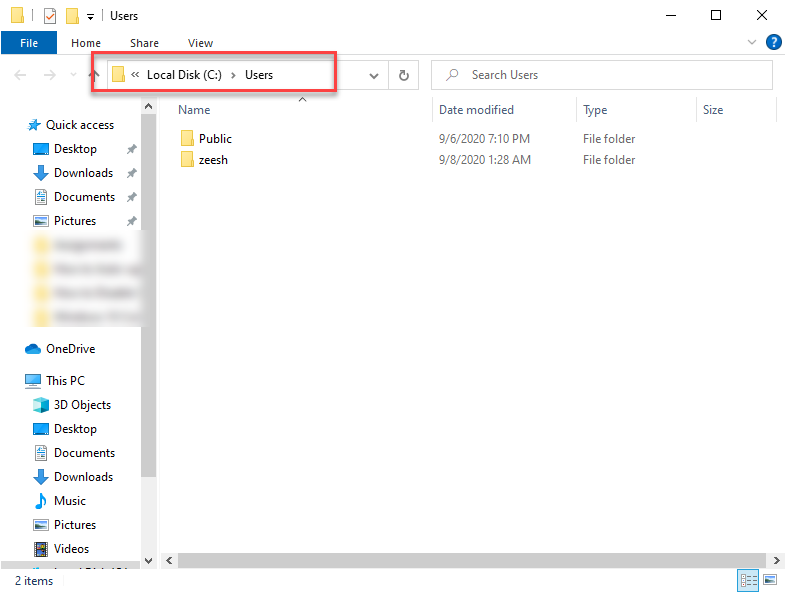Expand the ribbon with the chevron
The height and width of the screenshot is (593, 786).
click(751, 42)
